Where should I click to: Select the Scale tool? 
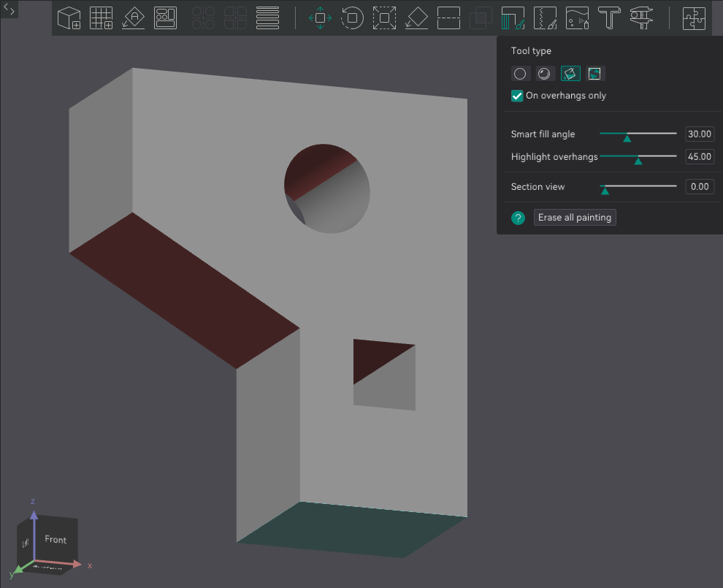(384, 18)
